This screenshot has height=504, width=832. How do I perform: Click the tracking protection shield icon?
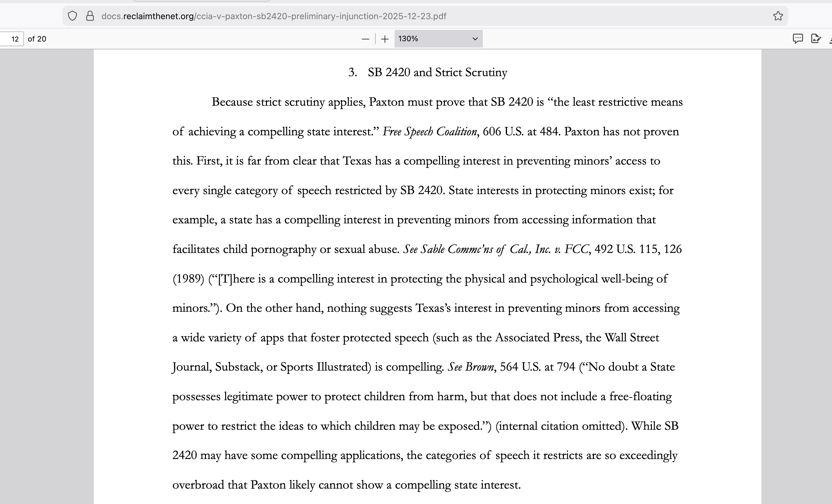pos(72,16)
